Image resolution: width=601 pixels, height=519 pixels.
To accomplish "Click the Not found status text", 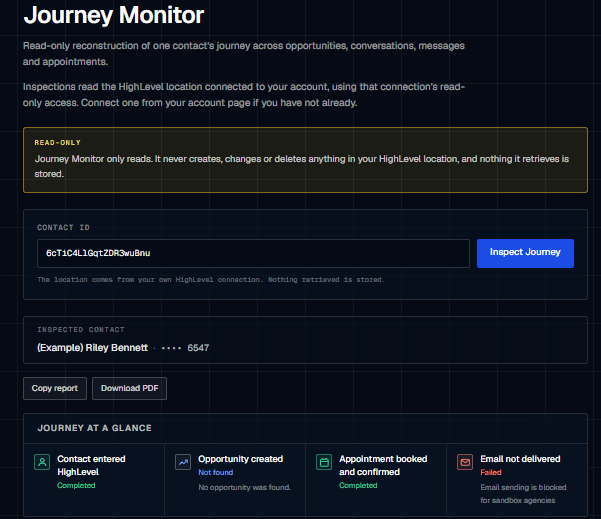I will (x=215, y=472).
